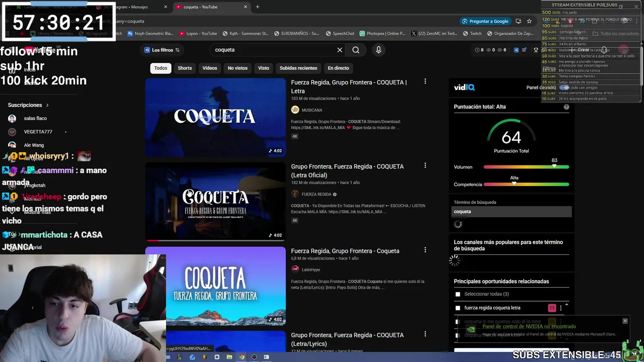Click the vidIQ extension icon in YouTube header
This screenshot has width=644, height=362.
click(x=516, y=50)
